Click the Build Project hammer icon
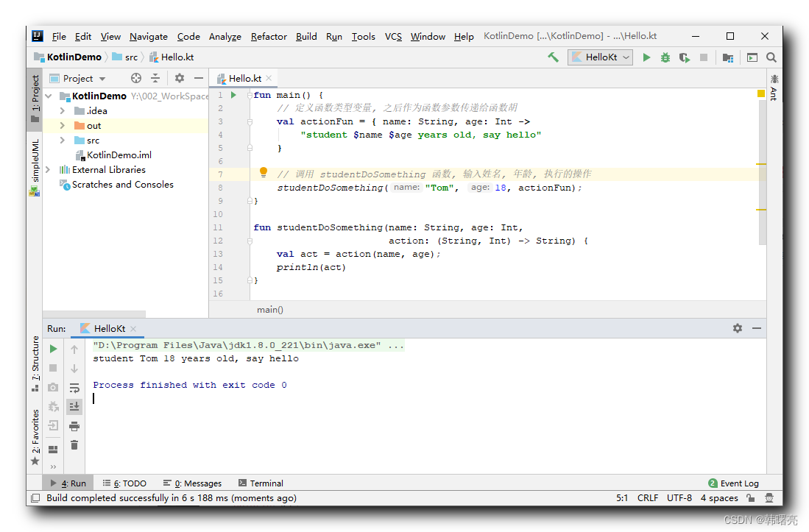The width and height of the screenshot is (809, 532). click(x=553, y=57)
